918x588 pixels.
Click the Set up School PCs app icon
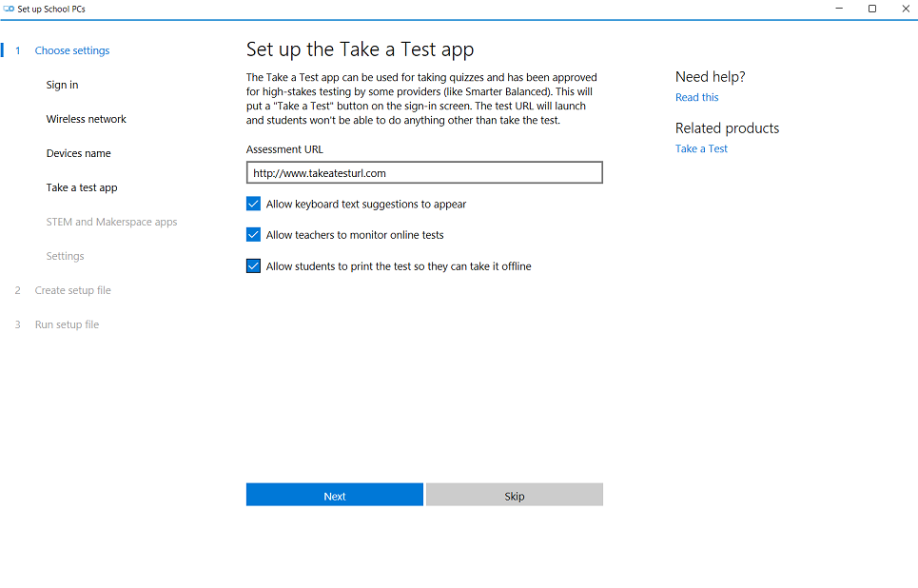tap(9, 9)
